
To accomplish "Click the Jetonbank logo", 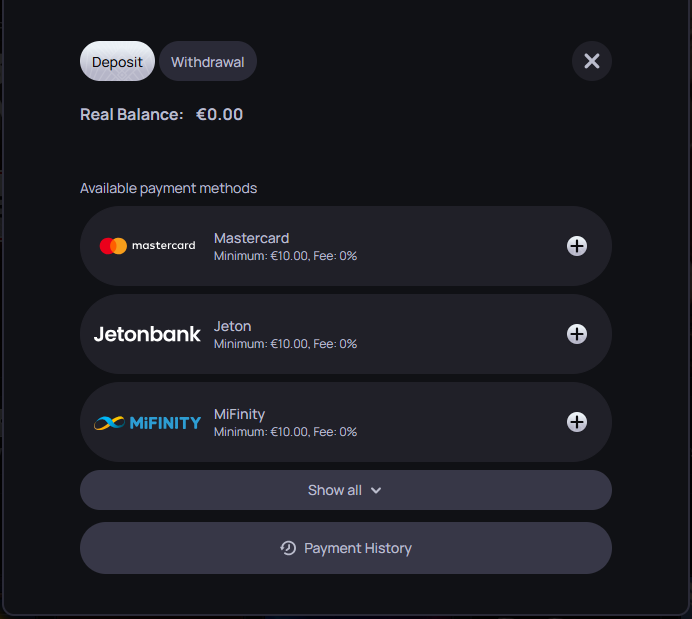I will click(147, 334).
